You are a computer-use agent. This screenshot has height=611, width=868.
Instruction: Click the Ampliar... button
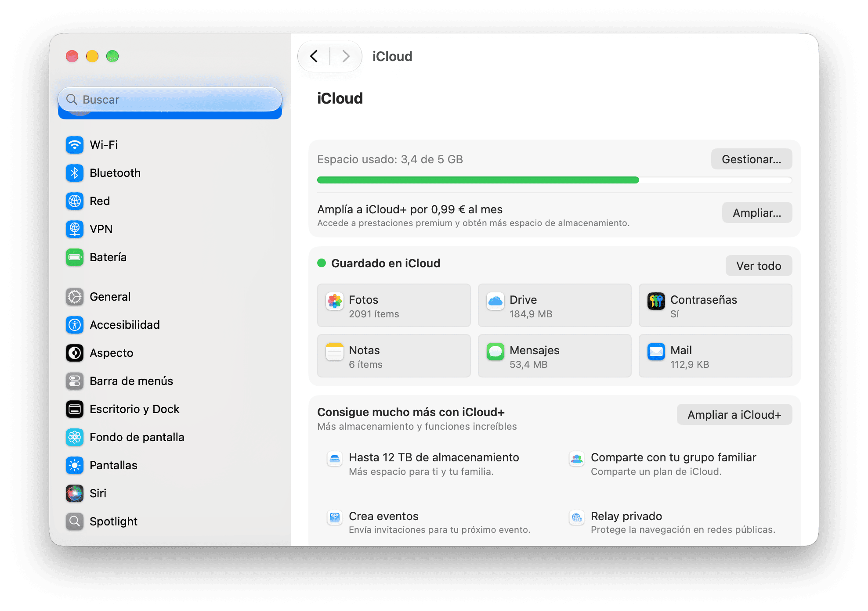coord(757,212)
